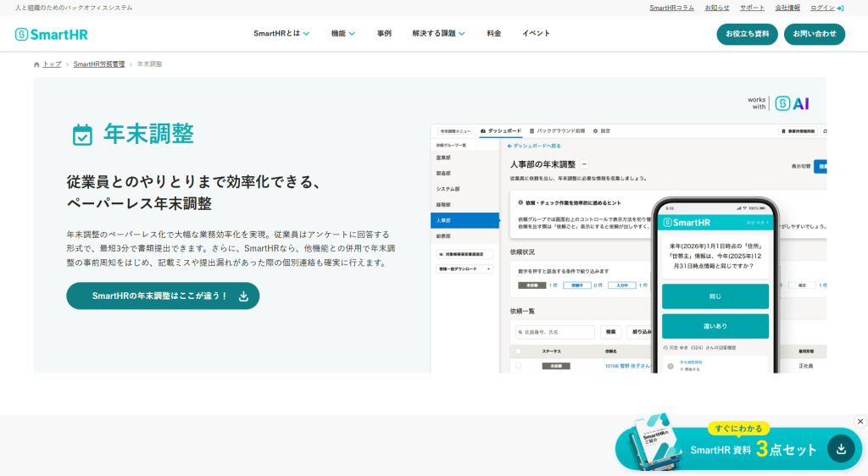868x476 pixels.
Task: Click the SmartHR logo on the phone mockup
Action: [687, 222]
